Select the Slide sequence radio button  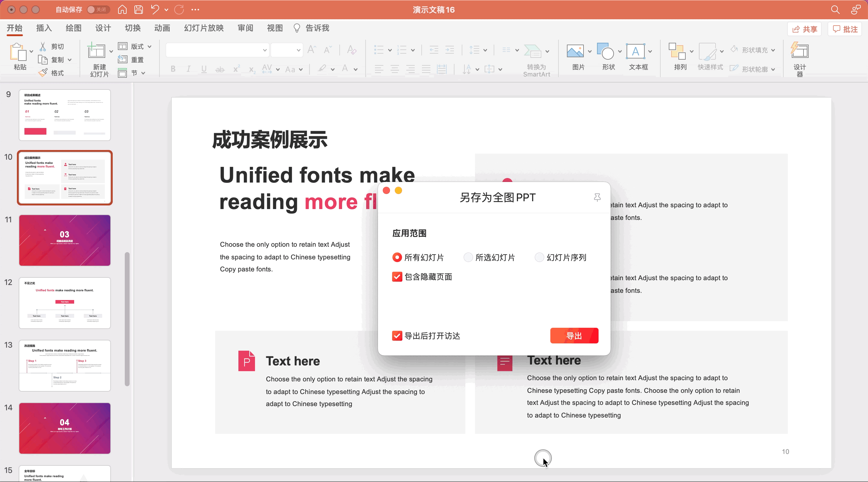539,257
